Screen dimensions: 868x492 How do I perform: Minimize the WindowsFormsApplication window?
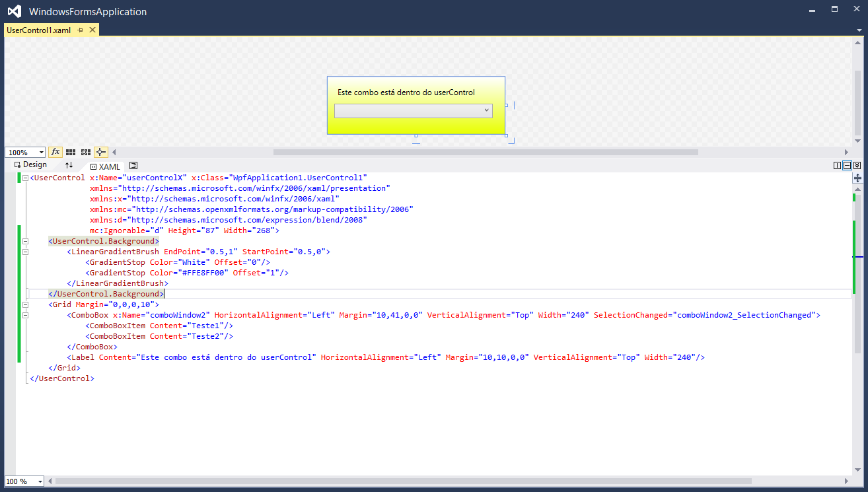point(812,9)
